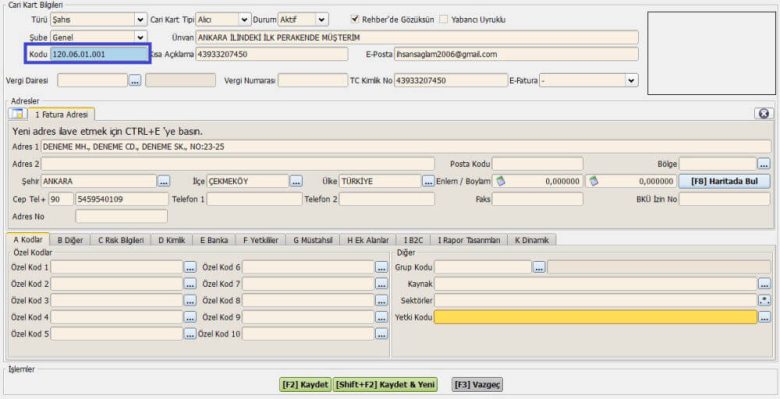Click the Posta Kodu input field
780x399 pixels.
click(x=537, y=164)
